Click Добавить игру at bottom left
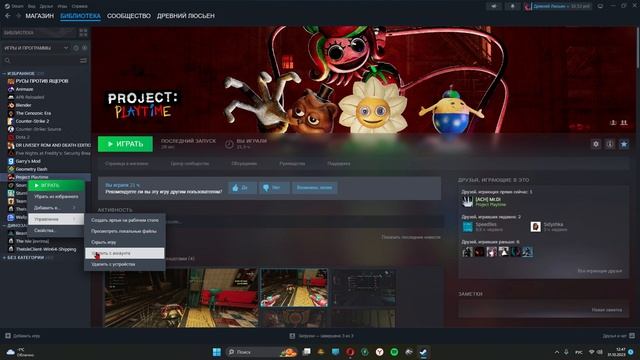 point(22,336)
